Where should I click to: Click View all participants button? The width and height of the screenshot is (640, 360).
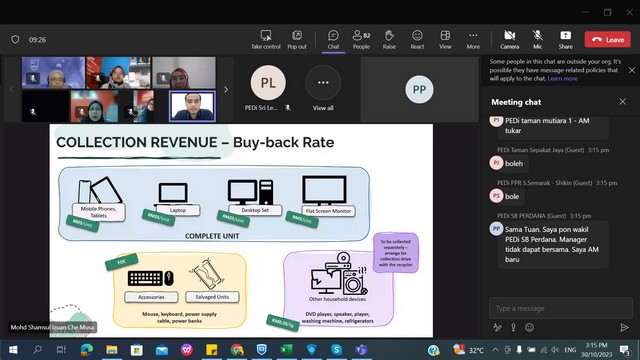323,88
